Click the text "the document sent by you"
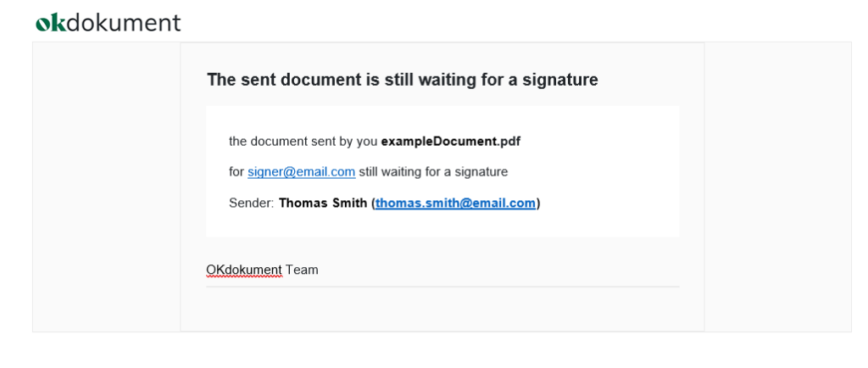This screenshot has width=868, height=368. click(x=303, y=142)
